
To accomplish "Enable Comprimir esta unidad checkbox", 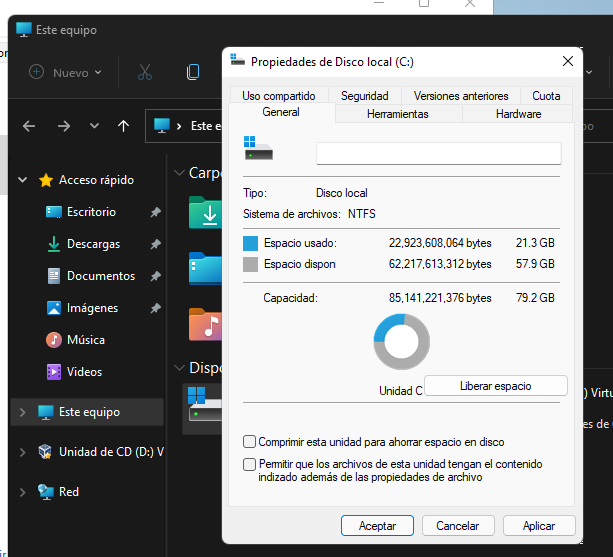I will coord(249,442).
